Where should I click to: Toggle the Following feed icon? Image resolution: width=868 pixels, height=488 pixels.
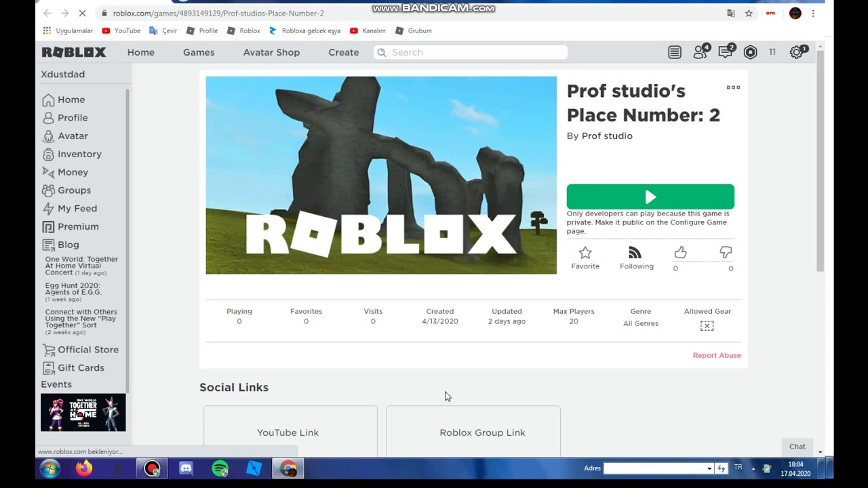[635, 253]
